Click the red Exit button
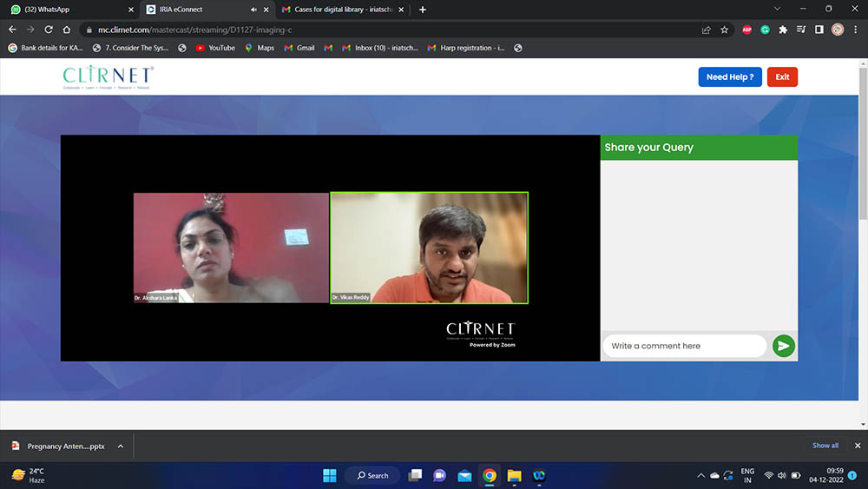 782,77
